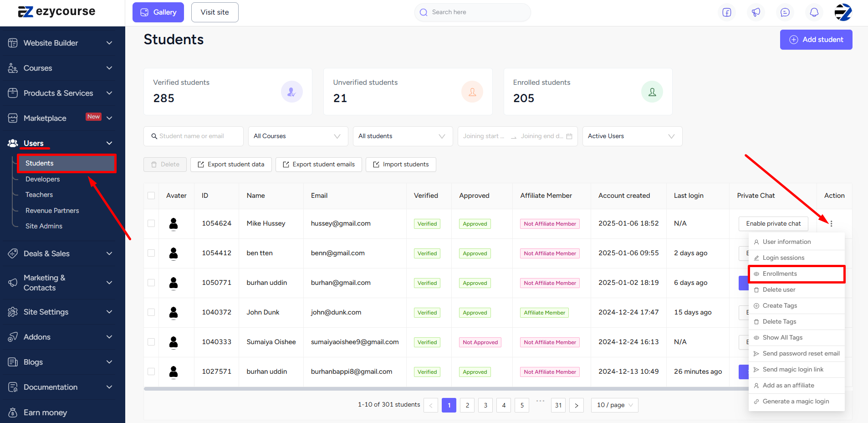Choose Generate a magic login

pyautogui.click(x=797, y=402)
